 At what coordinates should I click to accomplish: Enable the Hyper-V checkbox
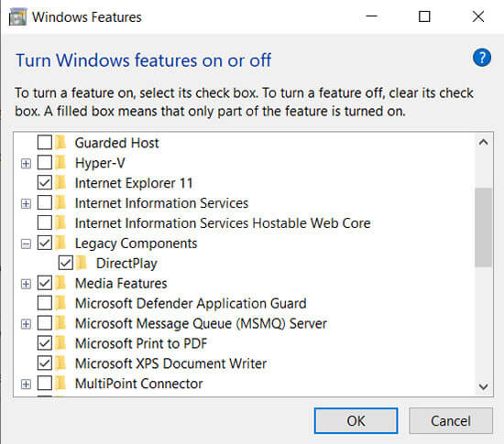(45, 162)
